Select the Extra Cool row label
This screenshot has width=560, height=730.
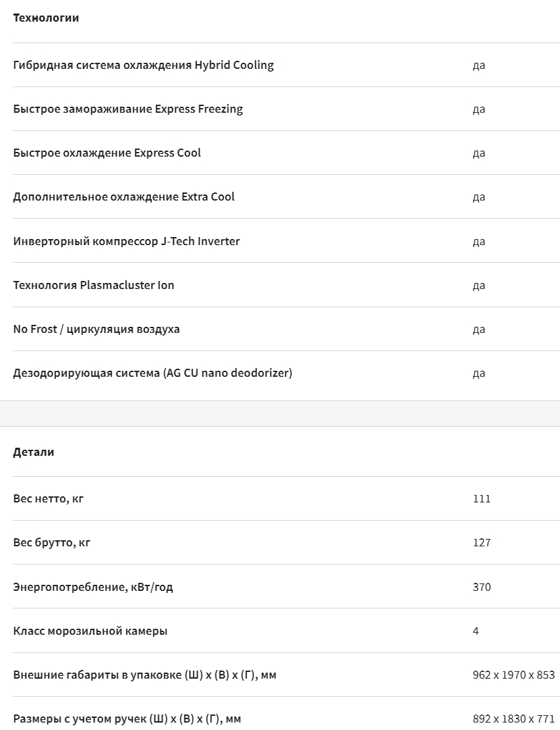point(123,197)
